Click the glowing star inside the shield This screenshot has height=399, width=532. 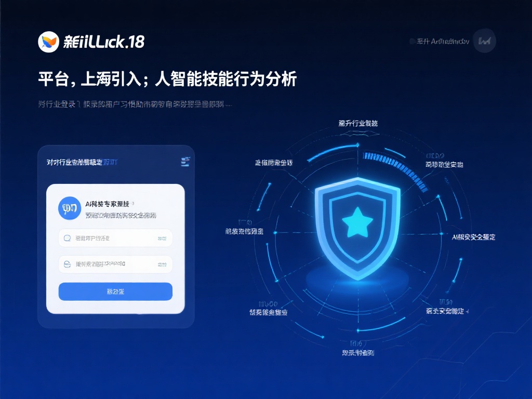click(357, 223)
